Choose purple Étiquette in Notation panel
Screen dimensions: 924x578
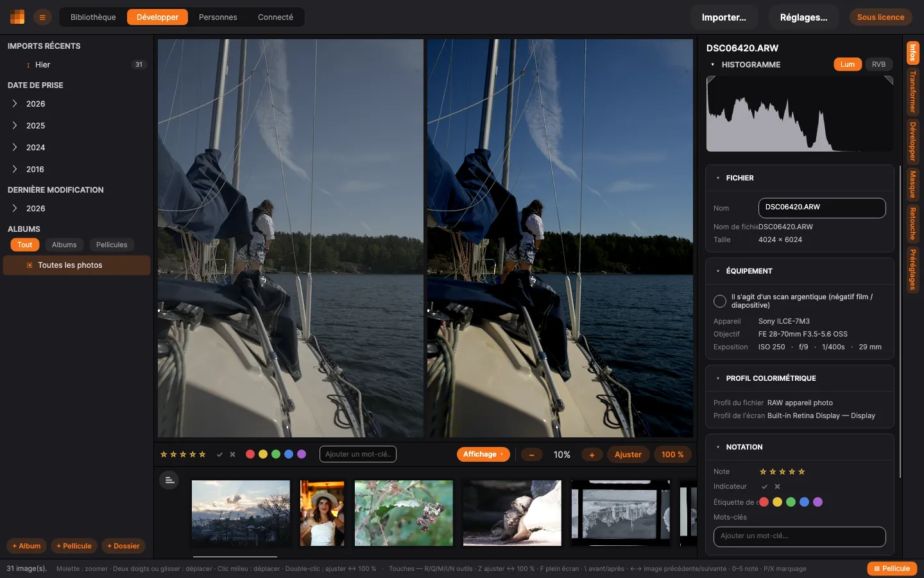point(817,502)
